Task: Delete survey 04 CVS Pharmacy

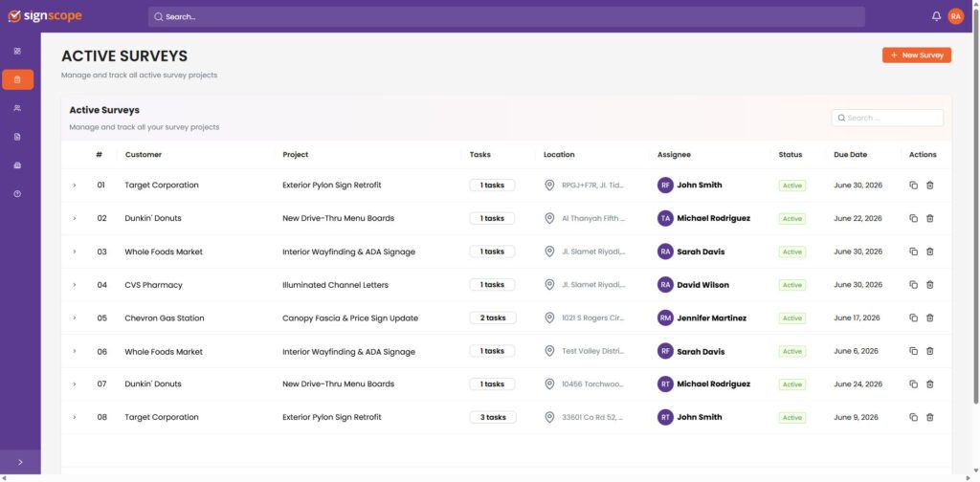Action: 930,285
